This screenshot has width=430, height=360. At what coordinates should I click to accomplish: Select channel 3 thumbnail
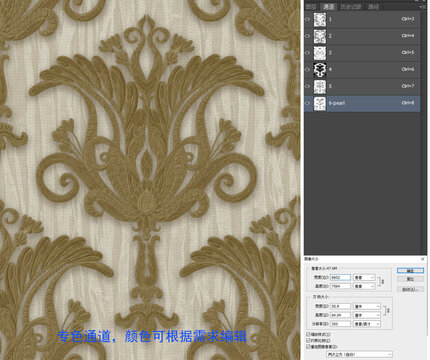click(320, 53)
